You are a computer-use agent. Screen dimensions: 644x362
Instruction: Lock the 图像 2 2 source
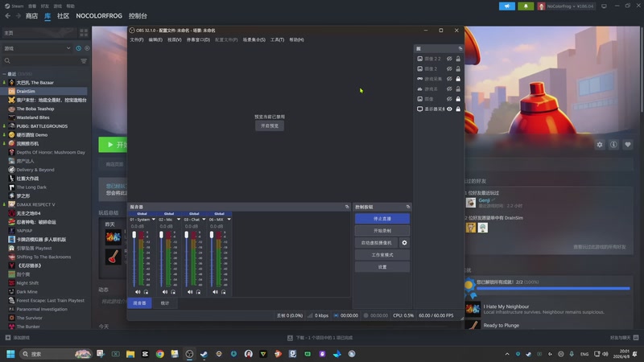click(458, 59)
